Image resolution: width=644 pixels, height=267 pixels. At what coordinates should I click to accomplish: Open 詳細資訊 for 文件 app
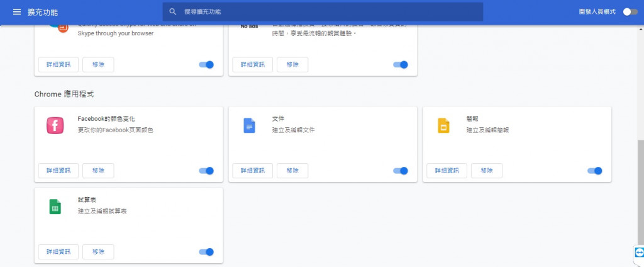tap(253, 171)
